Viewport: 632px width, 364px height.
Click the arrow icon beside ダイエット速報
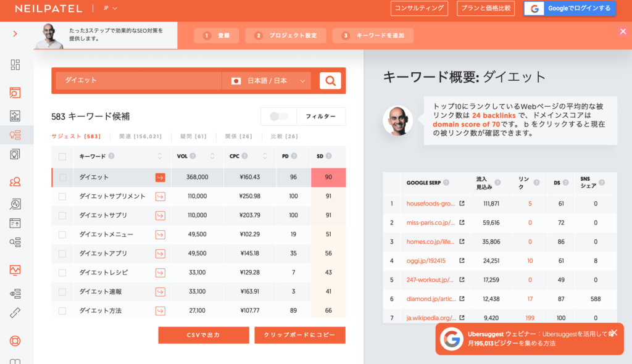point(160,292)
